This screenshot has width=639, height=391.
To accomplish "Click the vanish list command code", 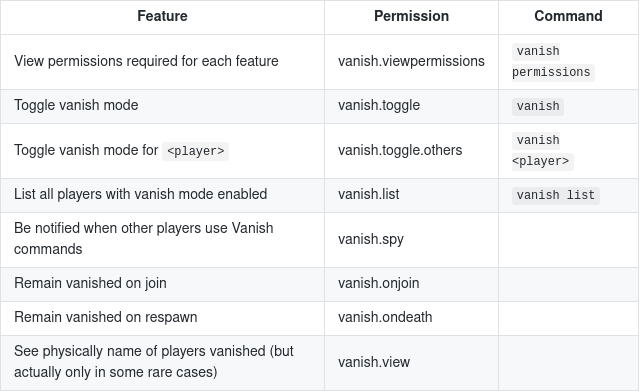I will click(555, 195).
